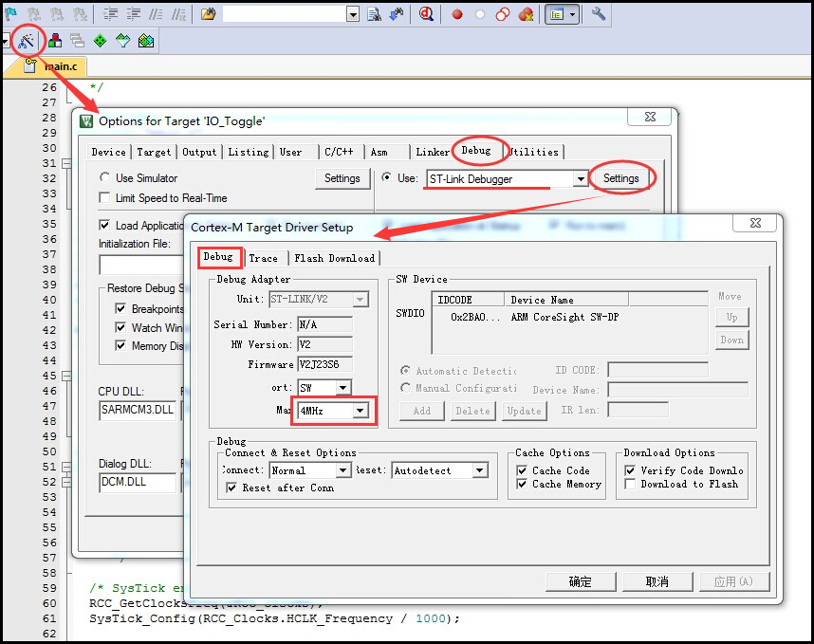This screenshot has width=814, height=644.
Task: Insert a breakpoint with the red dot
Action: point(457,14)
